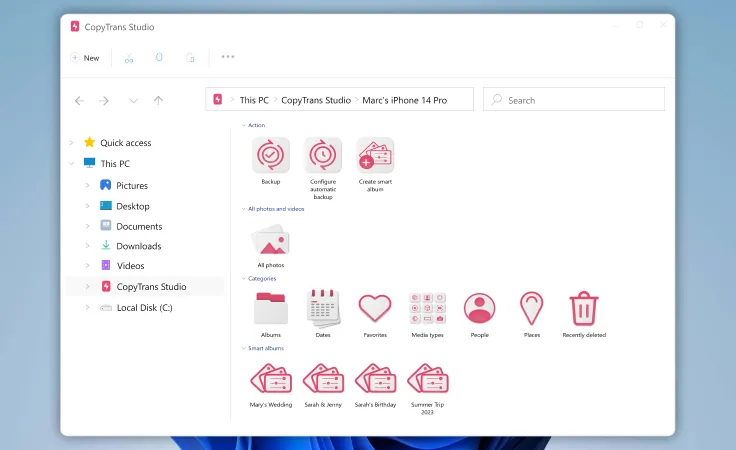Screen dimensions: 736x450
Task: Click CopyTrans Studio in the breadcrumb
Action: 316,100
